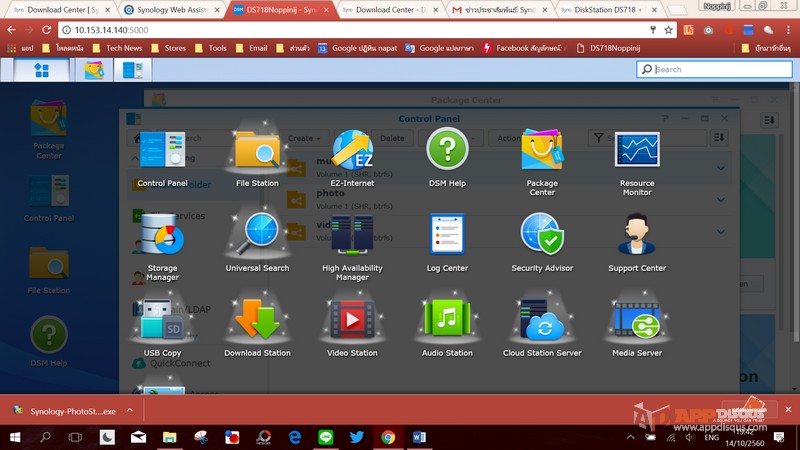Expand the first shared folder row chevron

[720, 168]
